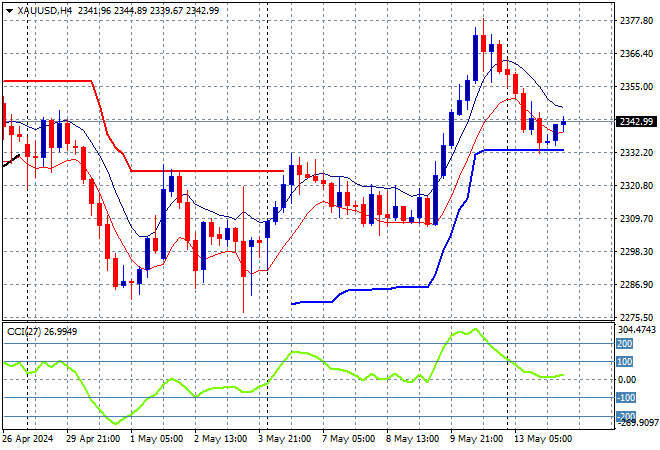Click the CCI 100 level label
Screen dimensions: 660x450
coord(625,362)
